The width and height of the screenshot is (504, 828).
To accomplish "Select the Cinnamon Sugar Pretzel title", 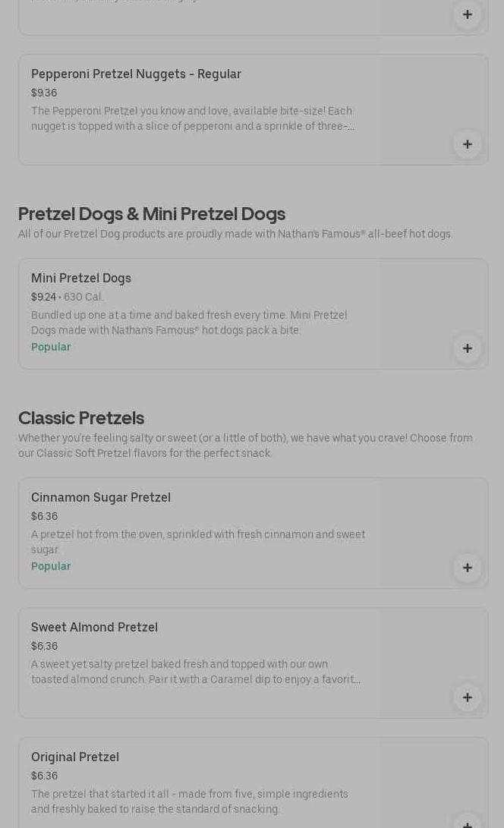I will (101, 498).
